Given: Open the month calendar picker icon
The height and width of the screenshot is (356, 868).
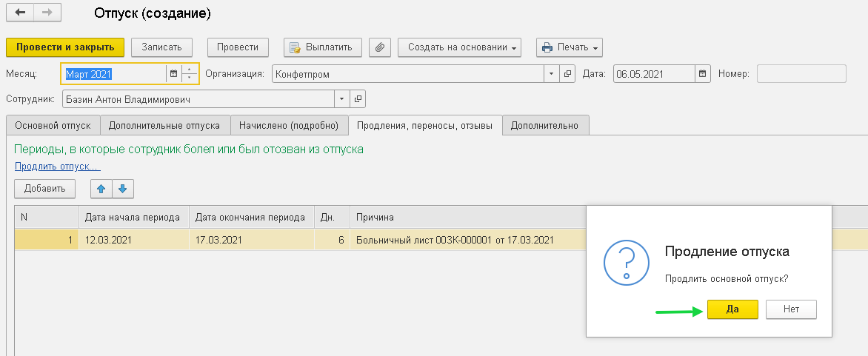Looking at the screenshot, I should click(174, 74).
